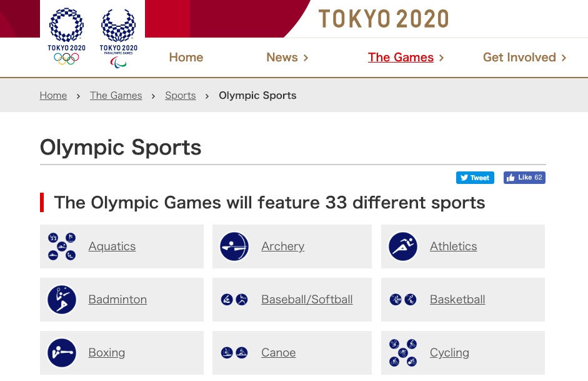Expand the Get Involved menu

(524, 58)
